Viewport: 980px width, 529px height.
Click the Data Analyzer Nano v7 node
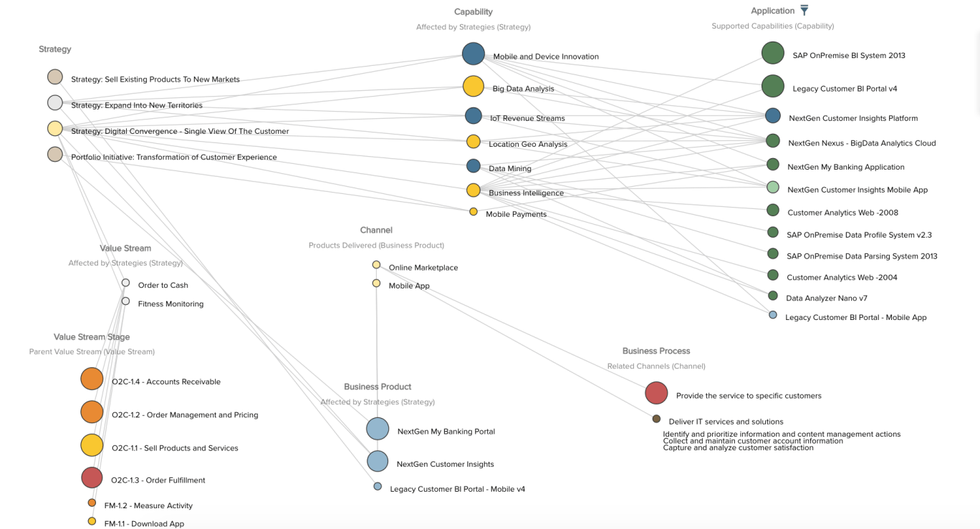[x=773, y=296]
